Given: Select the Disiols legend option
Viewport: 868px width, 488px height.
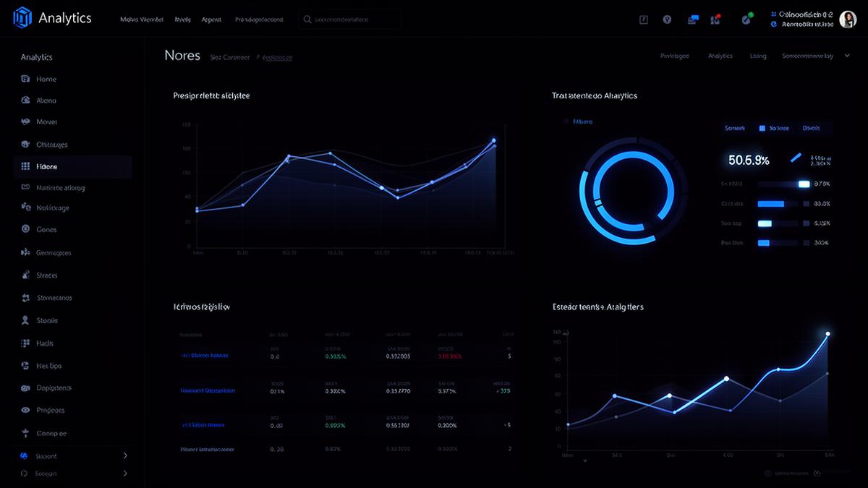Looking at the screenshot, I should [812, 128].
